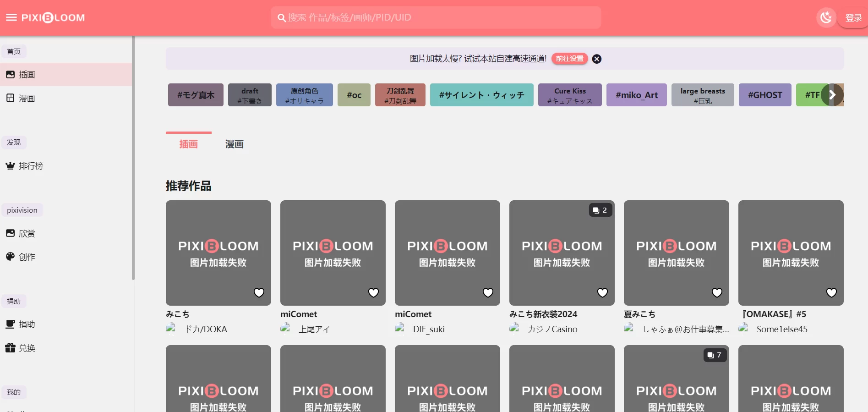The image size is (868, 412).
Task: Like the みこち artwork with the heart
Action: click(259, 292)
